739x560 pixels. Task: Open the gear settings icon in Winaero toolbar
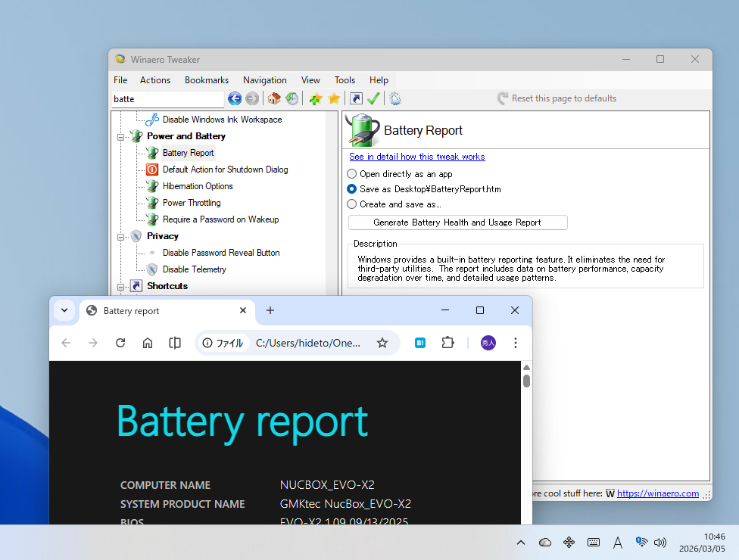(394, 98)
